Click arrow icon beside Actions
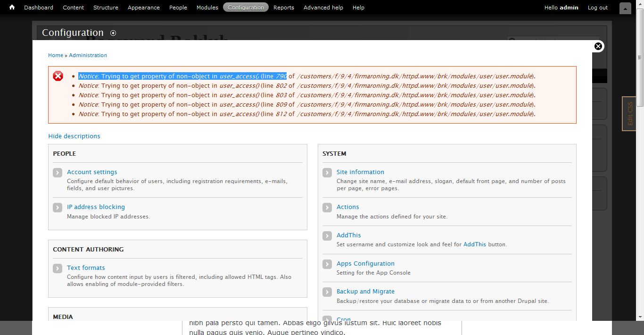 327,208
